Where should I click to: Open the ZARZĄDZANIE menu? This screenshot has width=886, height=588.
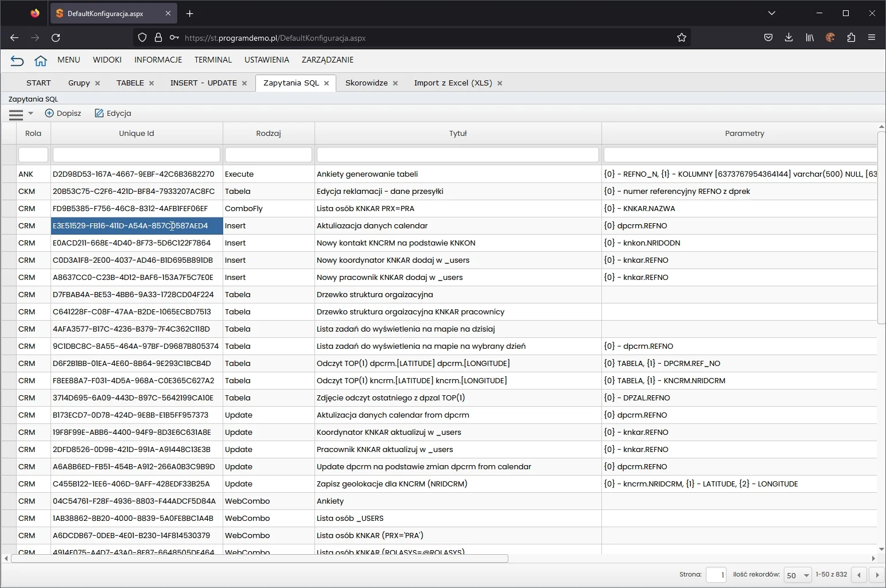coord(327,60)
